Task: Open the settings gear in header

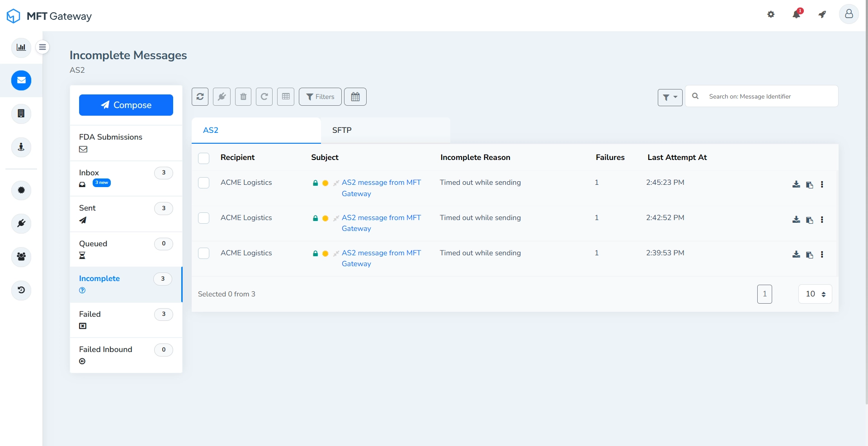Action: [x=771, y=14]
